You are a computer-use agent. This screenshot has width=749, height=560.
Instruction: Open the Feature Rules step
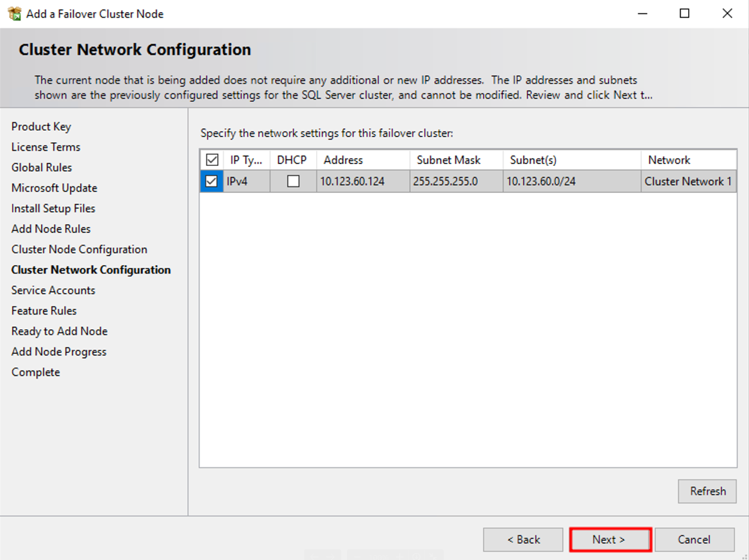(x=44, y=311)
